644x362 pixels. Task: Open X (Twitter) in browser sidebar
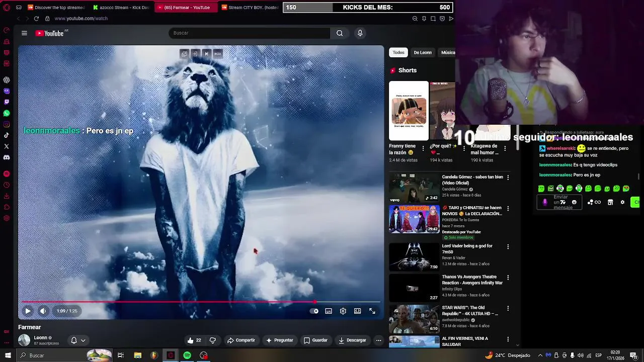pos(7,146)
